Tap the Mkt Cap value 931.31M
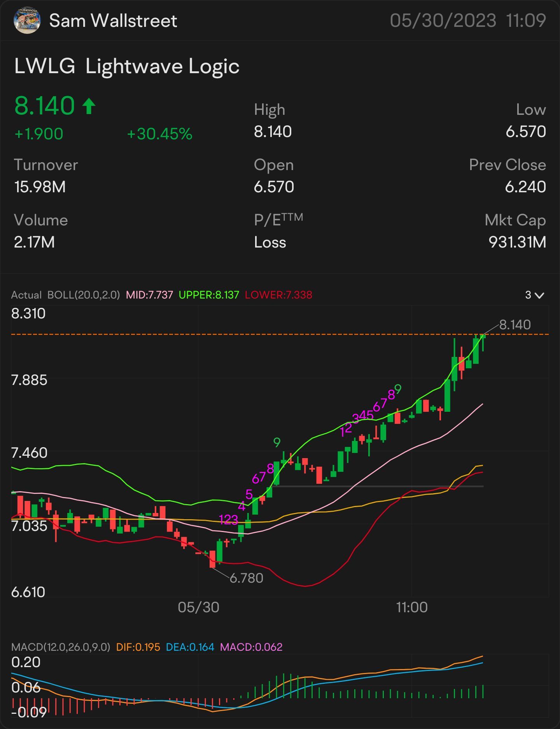This screenshot has width=560, height=729. tap(517, 242)
